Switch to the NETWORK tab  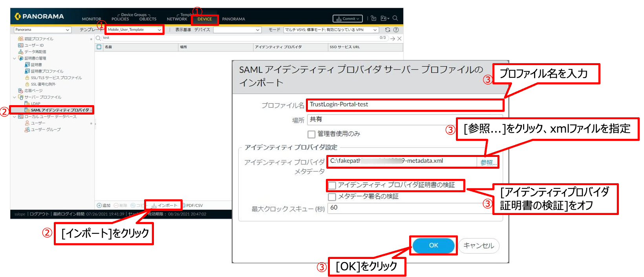pyautogui.click(x=177, y=19)
